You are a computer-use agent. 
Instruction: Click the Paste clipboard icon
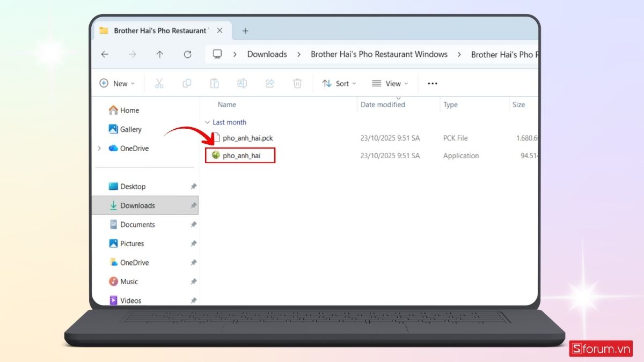click(x=214, y=84)
